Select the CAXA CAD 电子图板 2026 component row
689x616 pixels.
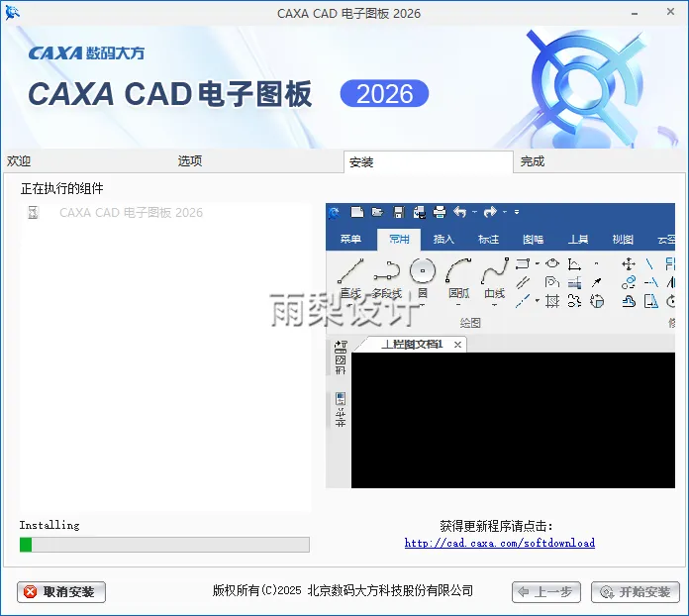pyautogui.click(x=164, y=213)
